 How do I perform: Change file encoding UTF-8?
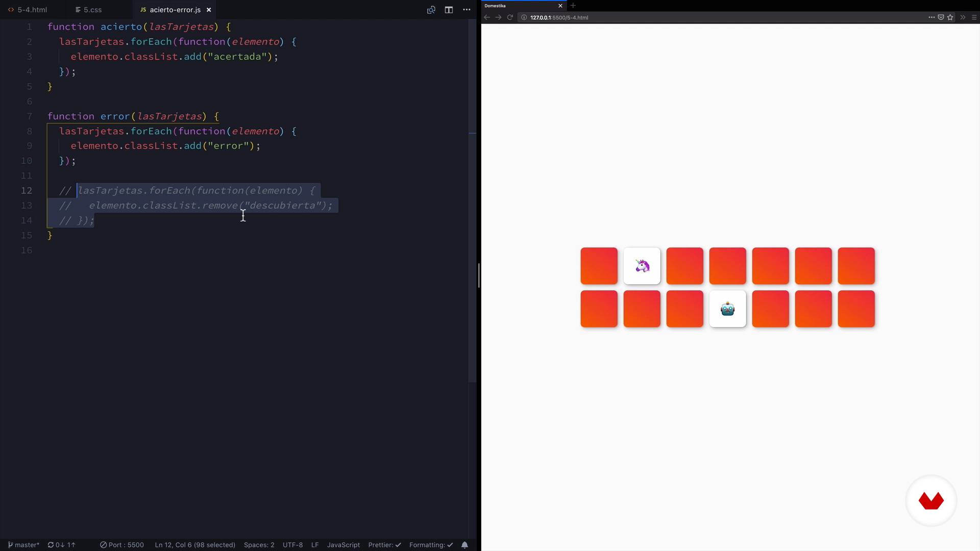pyautogui.click(x=292, y=545)
